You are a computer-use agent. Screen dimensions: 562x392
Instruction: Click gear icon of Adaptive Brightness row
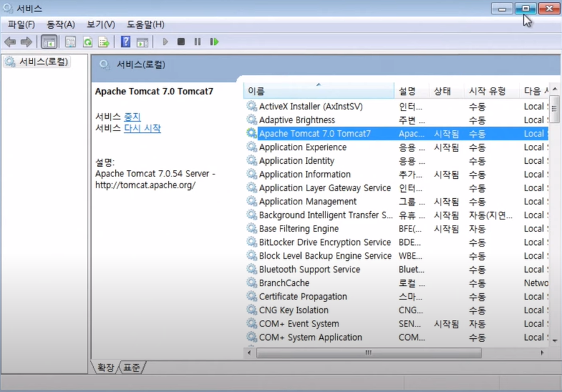click(x=252, y=119)
